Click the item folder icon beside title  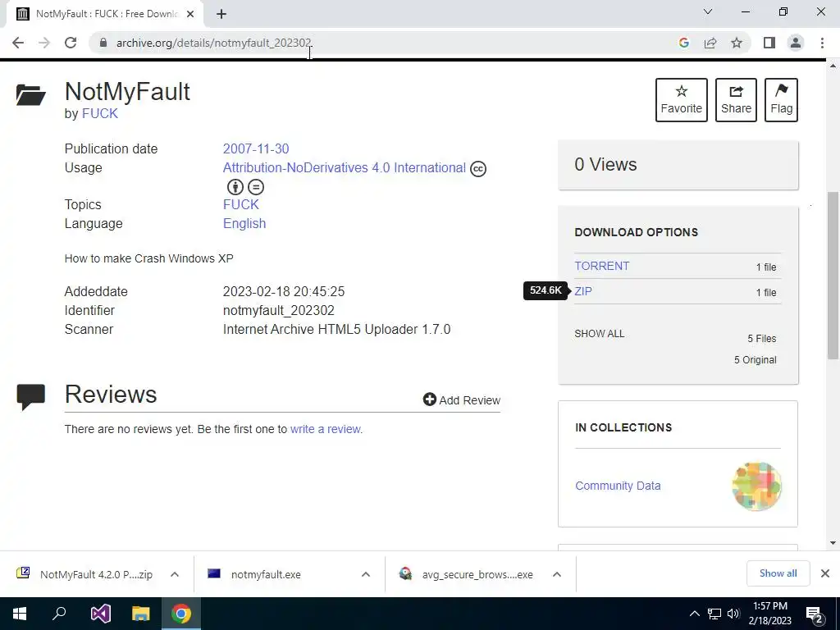click(x=30, y=95)
